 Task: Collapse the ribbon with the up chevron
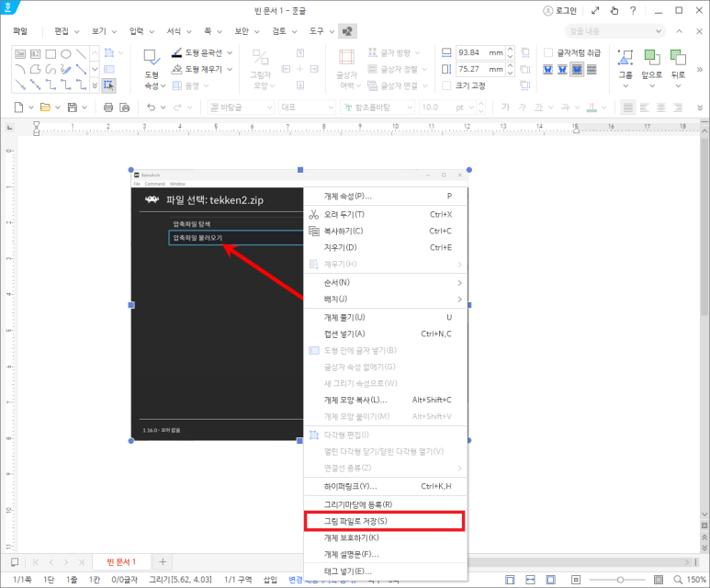(x=679, y=31)
